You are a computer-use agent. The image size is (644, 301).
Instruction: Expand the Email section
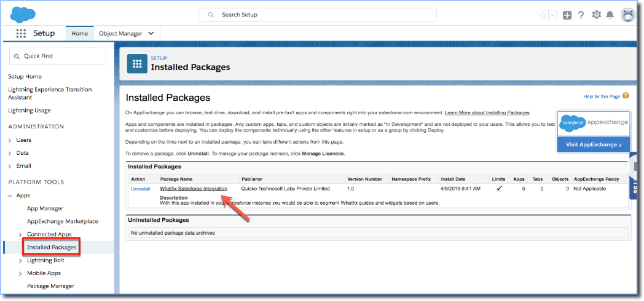click(x=10, y=166)
